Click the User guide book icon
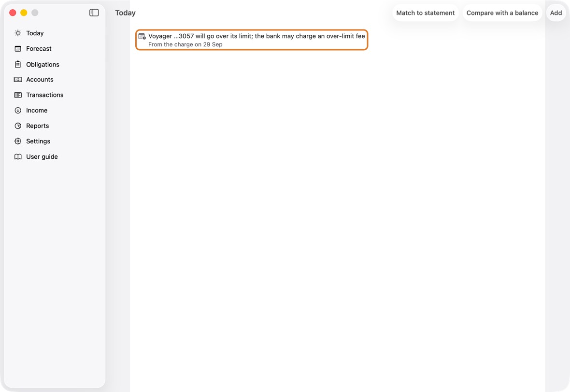The height and width of the screenshot is (392, 570). point(18,156)
